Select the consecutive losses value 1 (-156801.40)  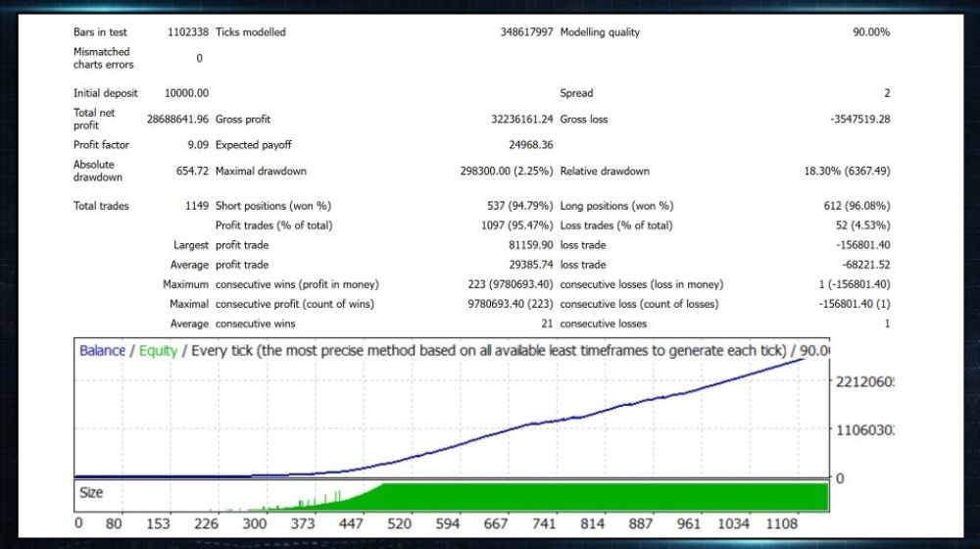tap(855, 284)
